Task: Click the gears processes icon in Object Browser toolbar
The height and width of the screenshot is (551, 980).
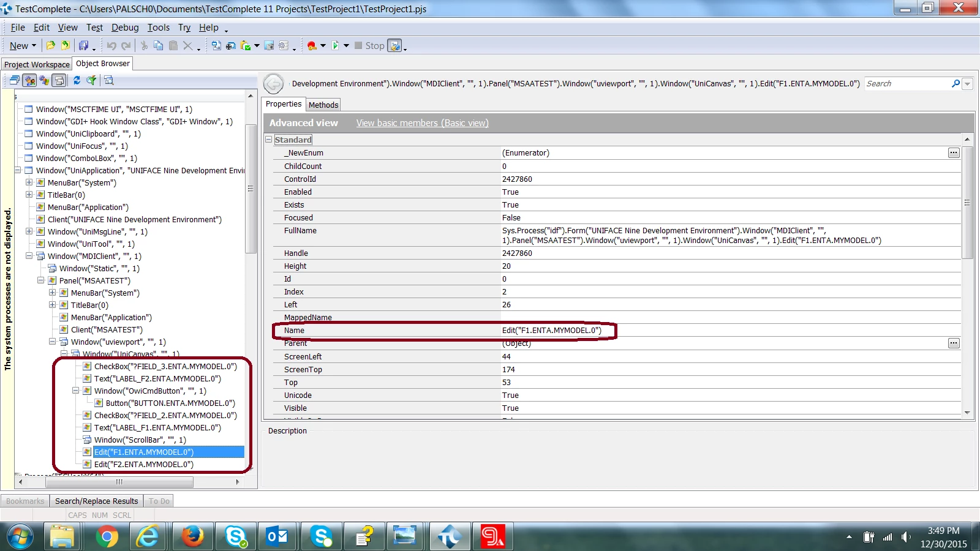Action: tap(44, 80)
